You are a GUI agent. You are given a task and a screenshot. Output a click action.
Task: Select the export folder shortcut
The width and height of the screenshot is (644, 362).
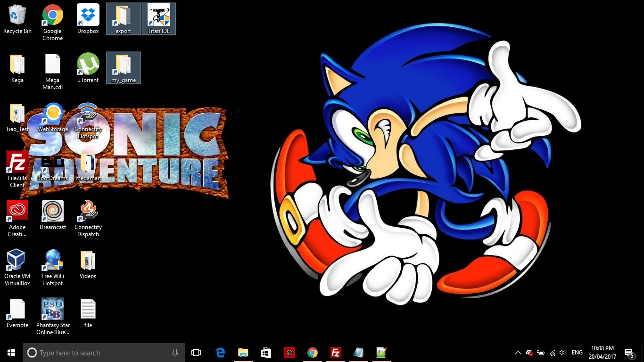point(124,19)
